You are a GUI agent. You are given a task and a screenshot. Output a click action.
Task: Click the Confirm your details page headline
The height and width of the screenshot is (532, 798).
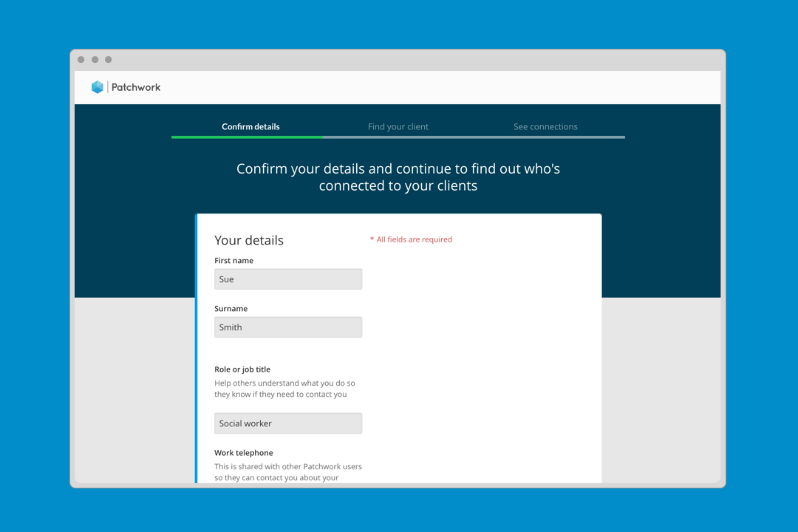pyautogui.click(x=398, y=177)
